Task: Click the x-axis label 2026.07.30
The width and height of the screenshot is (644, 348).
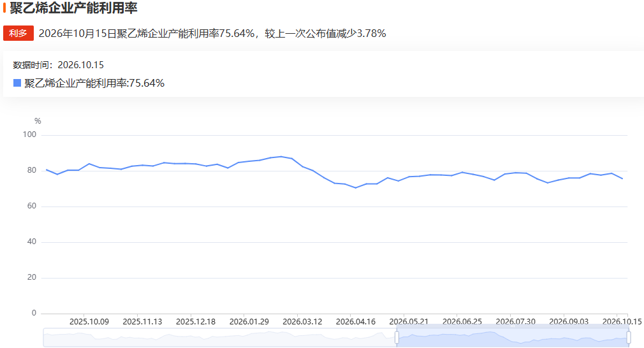Action: point(515,322)
